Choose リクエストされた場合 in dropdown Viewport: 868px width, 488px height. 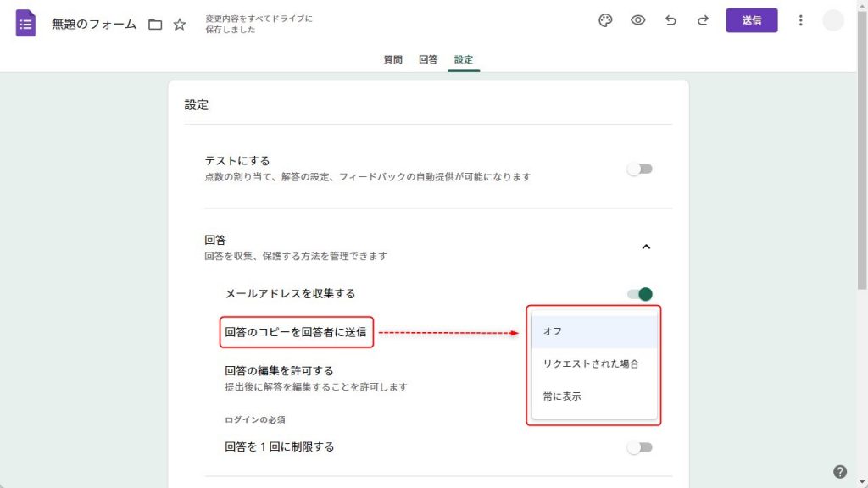(x=594, y=364)
